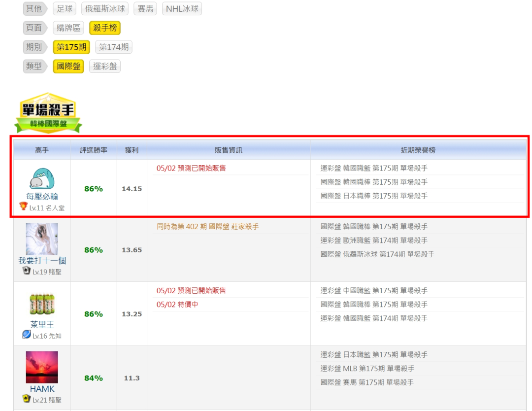Click HAMK's 84% win rate
Screen dimensions: 532x411
(94, 378)
